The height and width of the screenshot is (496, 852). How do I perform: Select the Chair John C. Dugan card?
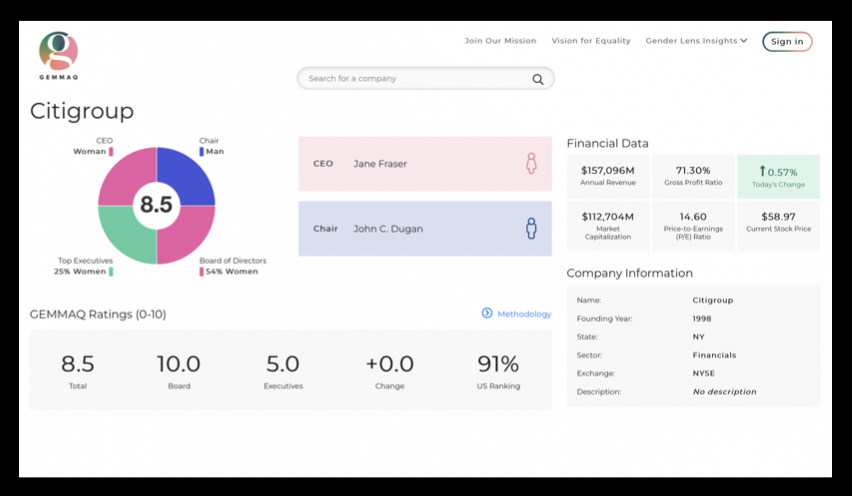coord(425,229)
